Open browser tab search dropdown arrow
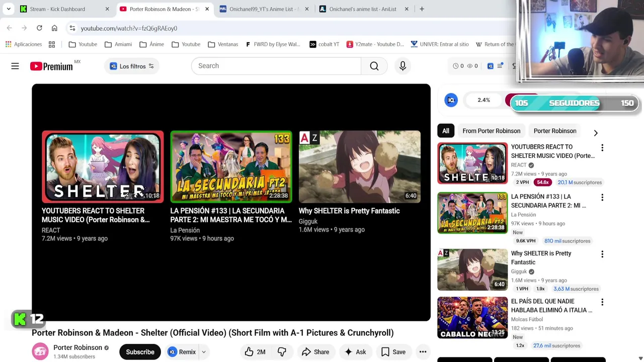This screenshot has height=362, width=644. [9, 9]
